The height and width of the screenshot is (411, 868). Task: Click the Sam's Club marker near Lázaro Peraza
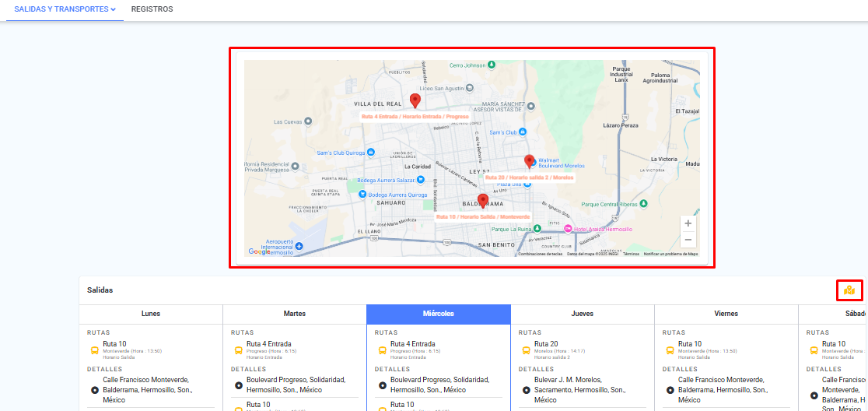point(522,132)
